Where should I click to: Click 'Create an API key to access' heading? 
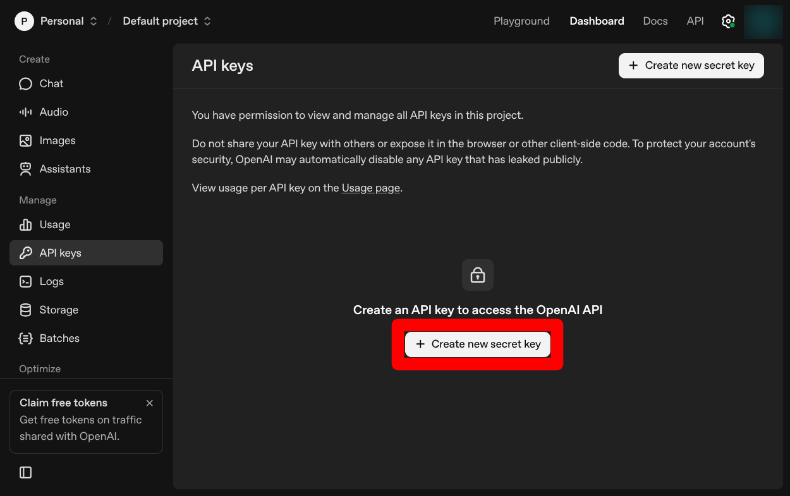coord(478,310)
